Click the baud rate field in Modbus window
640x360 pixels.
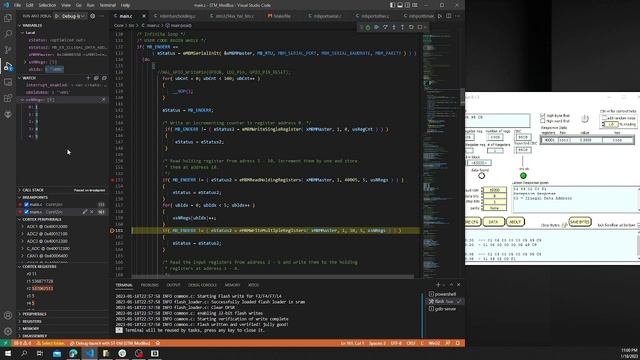point(494,190)
